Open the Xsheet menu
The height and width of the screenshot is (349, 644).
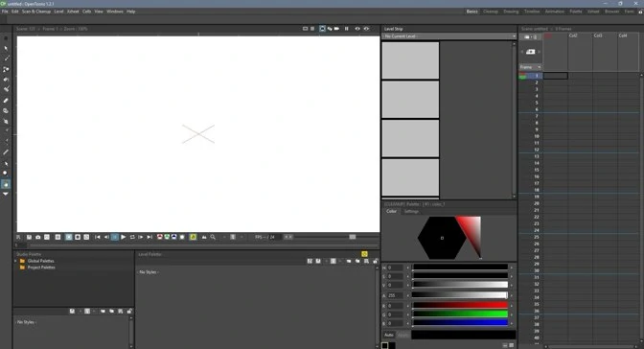[73, 12]
